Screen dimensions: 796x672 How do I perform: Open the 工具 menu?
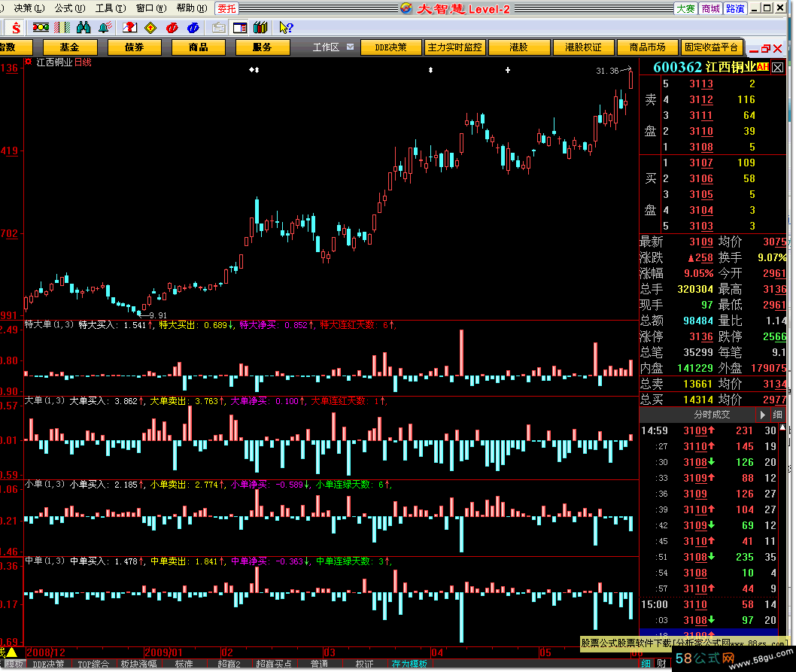point(111,8)
